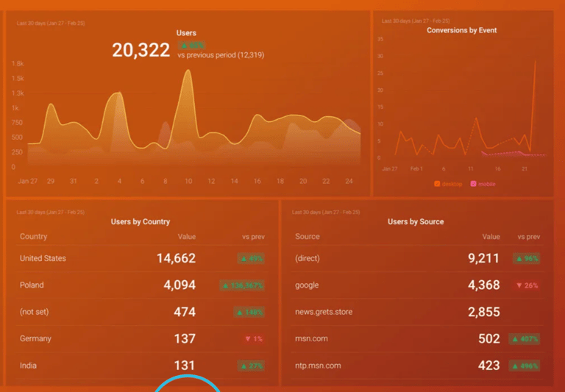
Task: Select the (not set) country row
Action: (142, 312)
